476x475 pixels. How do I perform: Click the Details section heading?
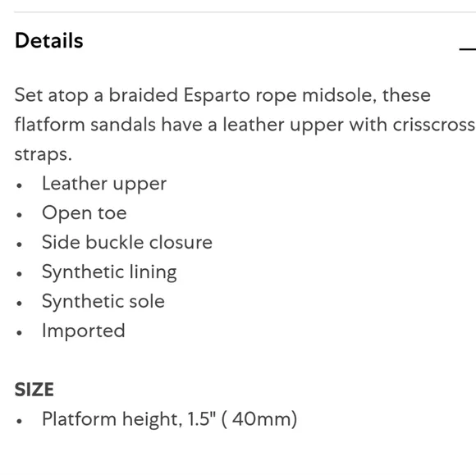click(x=49, y=41)
